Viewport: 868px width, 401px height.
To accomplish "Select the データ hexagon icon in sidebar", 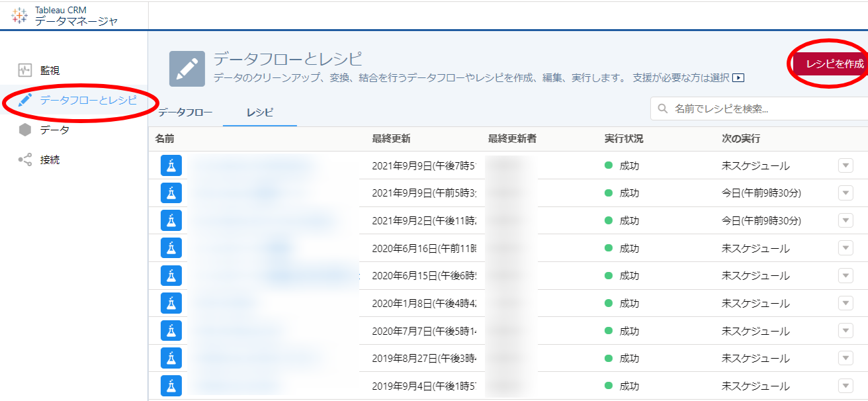I will click(25, 130).
